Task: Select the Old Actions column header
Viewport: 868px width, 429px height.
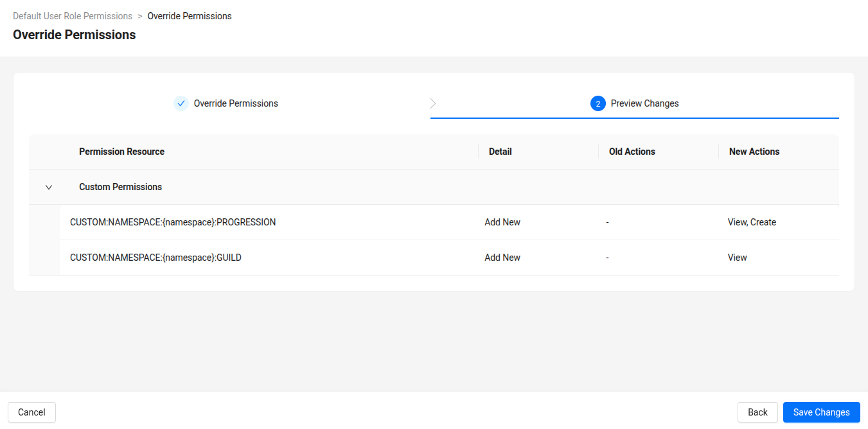Action: [632, 151]
